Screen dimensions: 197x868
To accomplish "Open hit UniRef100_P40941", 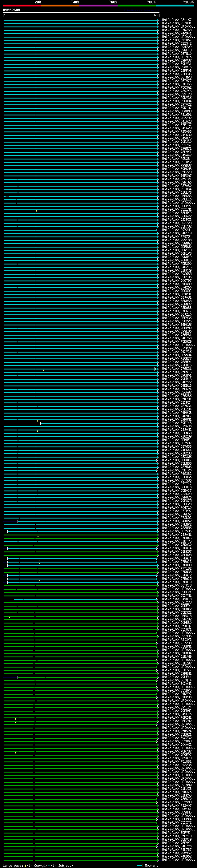I will [x=177, y=33].
